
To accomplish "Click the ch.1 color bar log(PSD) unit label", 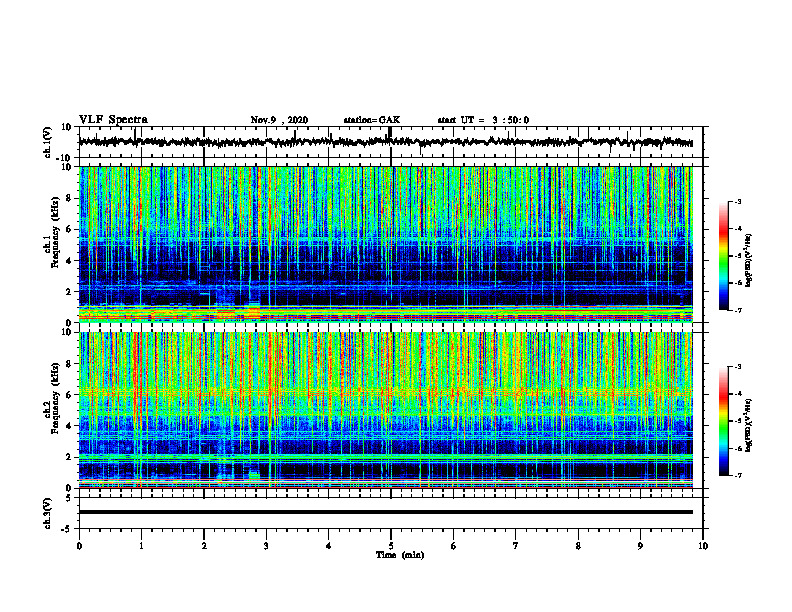I will click(748, 260).
